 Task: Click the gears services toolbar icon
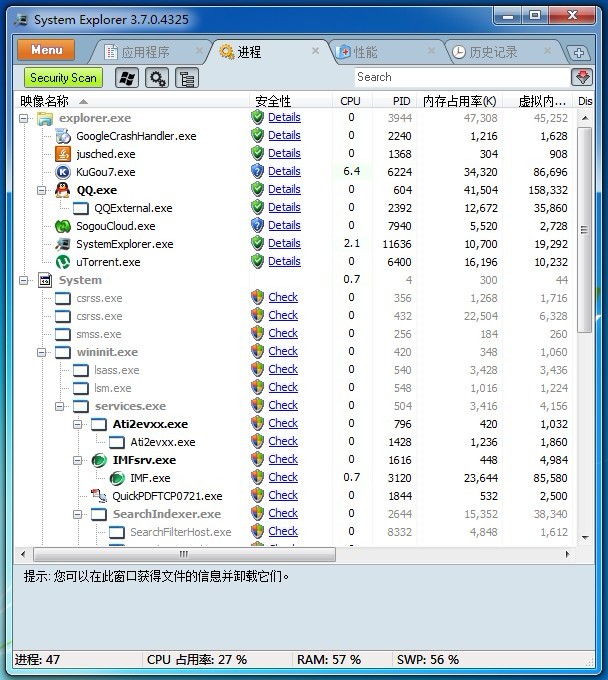tap(157, 78)
